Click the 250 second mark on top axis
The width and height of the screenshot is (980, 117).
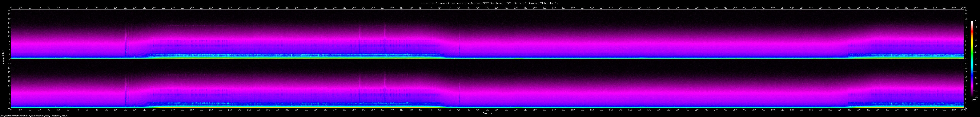(249, 8)
